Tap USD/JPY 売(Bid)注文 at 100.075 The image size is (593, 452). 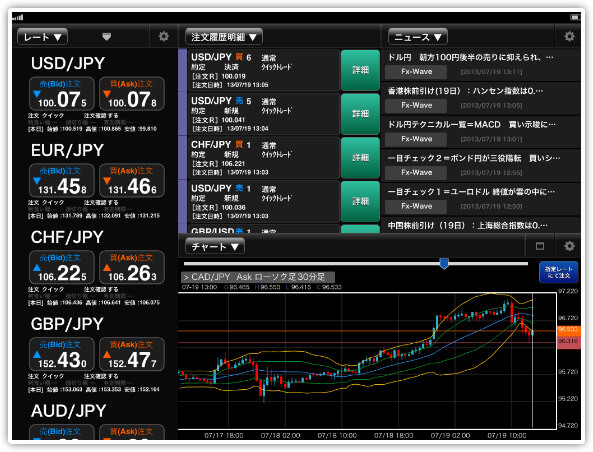click(62, 93)
